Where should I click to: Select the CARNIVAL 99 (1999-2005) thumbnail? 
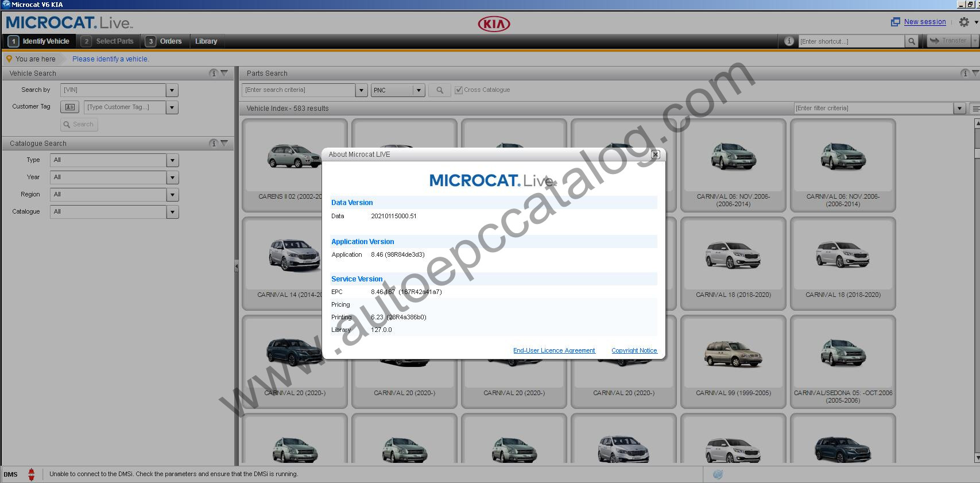[733, 362]
